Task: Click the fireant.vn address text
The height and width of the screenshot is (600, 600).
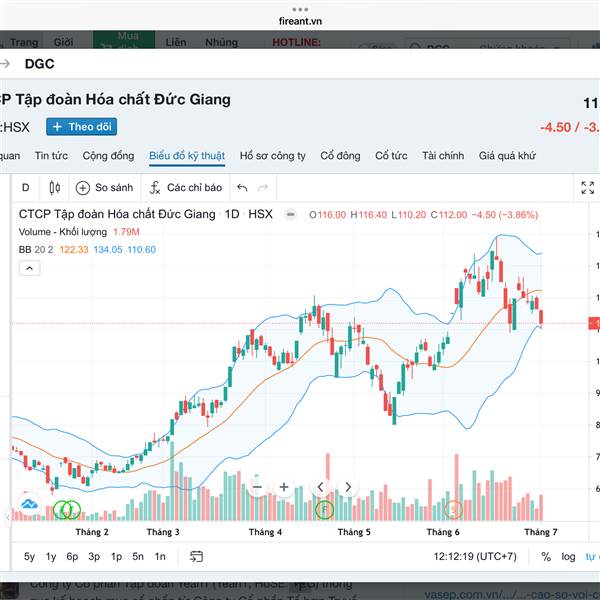Action: tap(300, 21)
